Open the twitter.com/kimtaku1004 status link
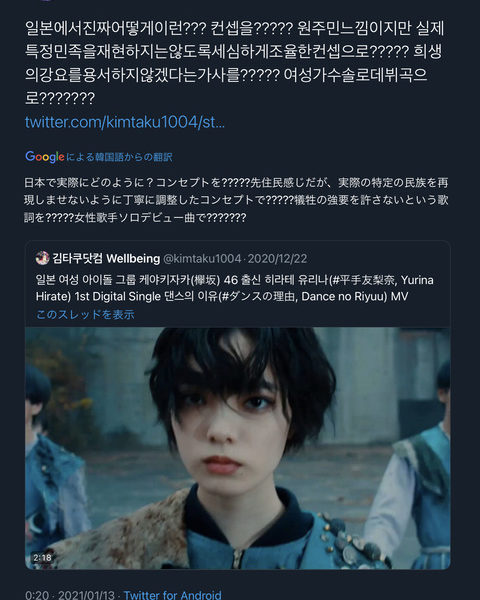480x600 pixels. tap(125, 122)
